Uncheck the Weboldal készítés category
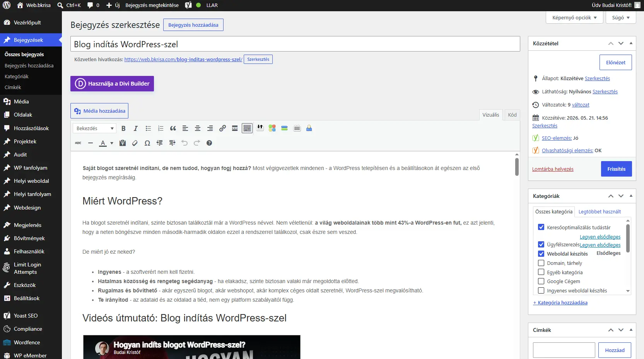 pyautogui.click(x=541, y=254)
